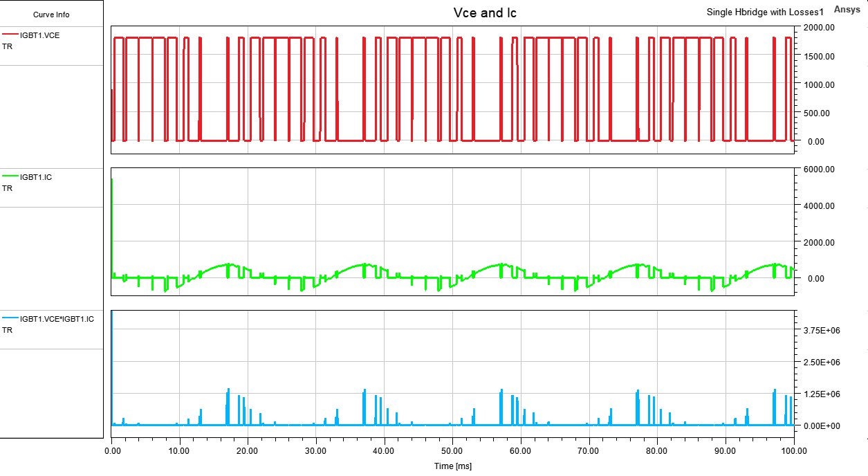Click the 1.25E+06 power axis tick
This screenshot has height=476, width=868.
pos(821,394)
